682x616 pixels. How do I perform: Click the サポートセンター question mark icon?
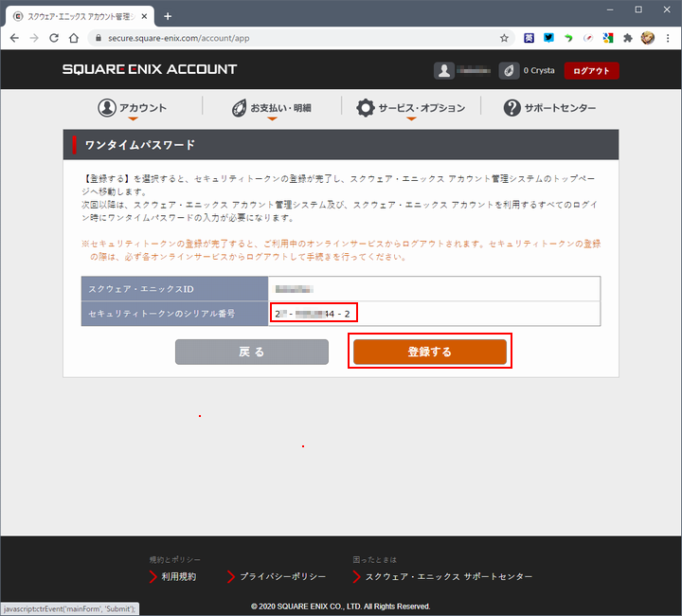[511, 107]
